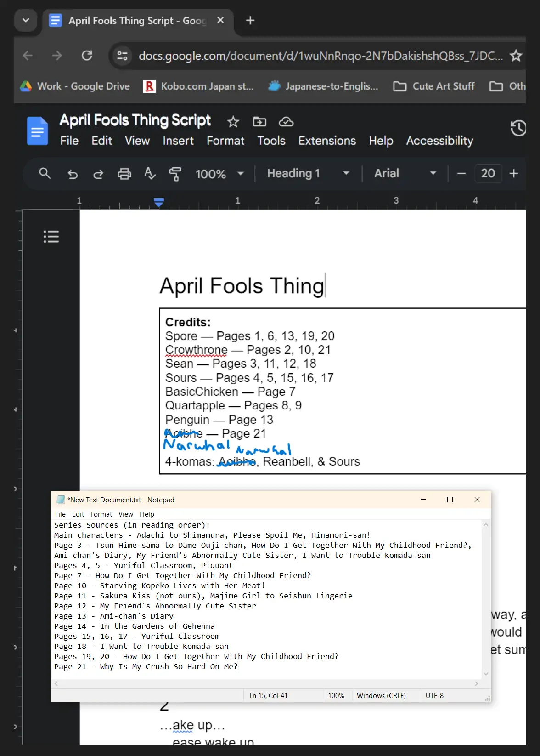Click the font size 20 field
The height and width of the screenshot is (756, 540).
pyautogui.click(x=488, y=173)
